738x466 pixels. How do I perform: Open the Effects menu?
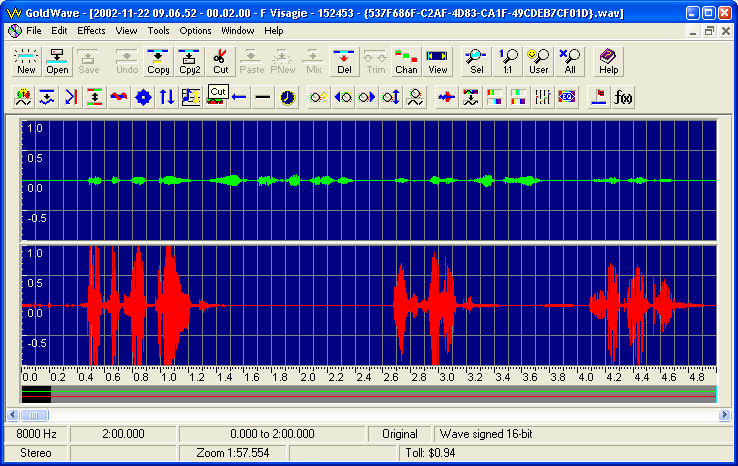(91, 31)
